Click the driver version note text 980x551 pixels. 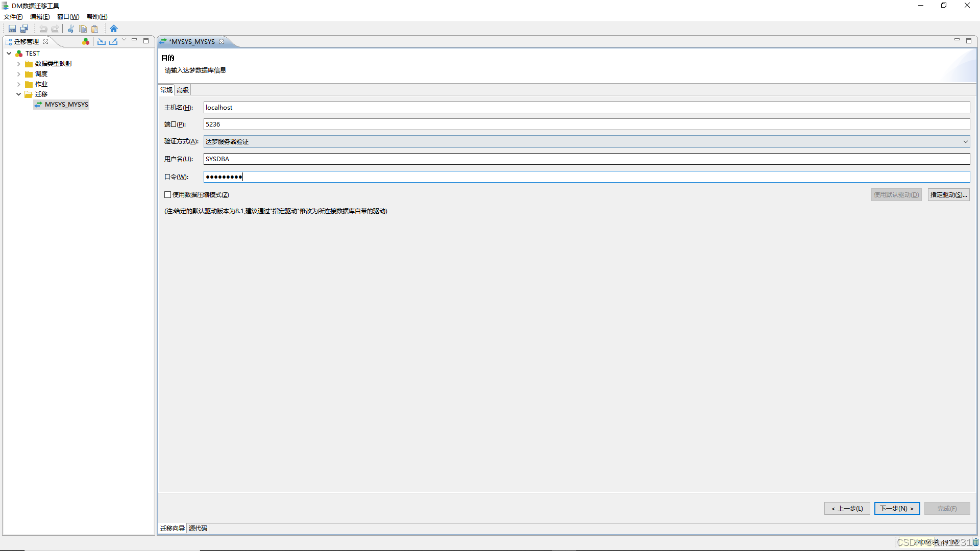pos(276,211)
